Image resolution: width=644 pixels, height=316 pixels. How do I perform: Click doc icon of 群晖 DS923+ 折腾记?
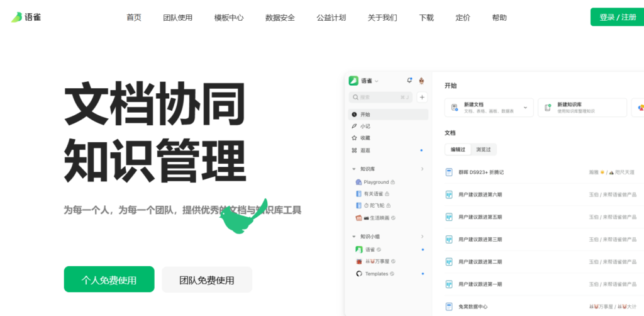coord(449,172)
